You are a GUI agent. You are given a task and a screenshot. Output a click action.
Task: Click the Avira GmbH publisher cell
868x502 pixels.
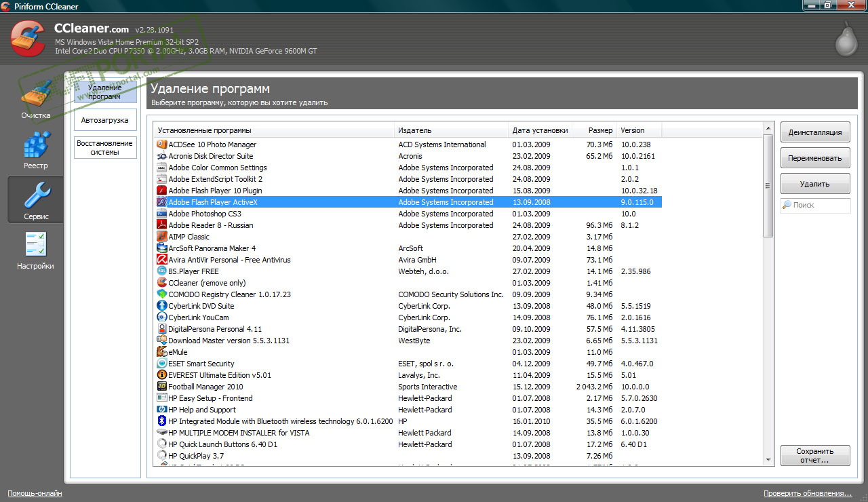click(417, 260)
